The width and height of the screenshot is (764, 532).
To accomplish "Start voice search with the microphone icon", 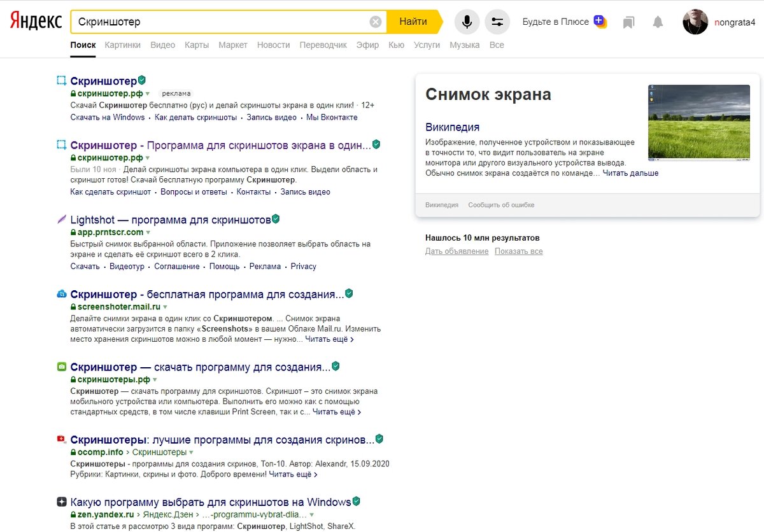I will pos(467,22).
